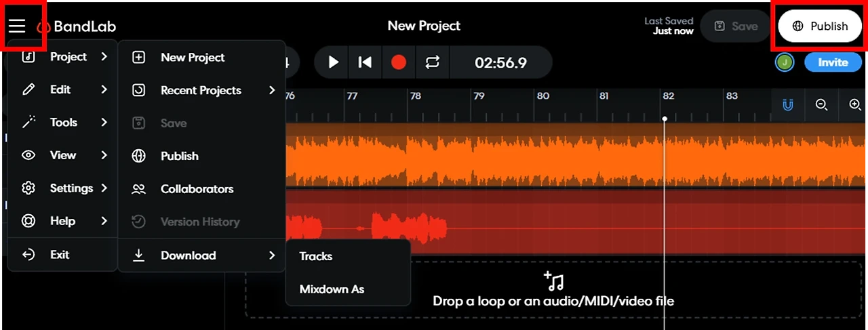Open the View submenu
Screen dimensions: 868x330
[x=62, y=155]
